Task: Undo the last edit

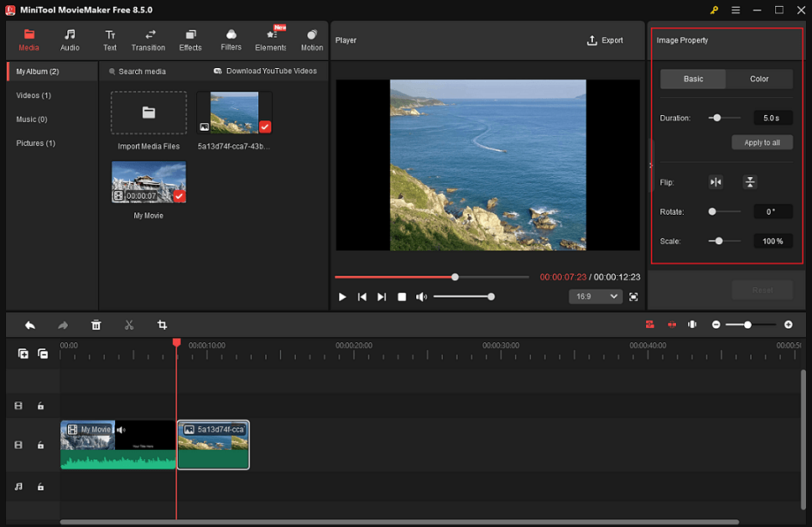Action: point(31,325)
